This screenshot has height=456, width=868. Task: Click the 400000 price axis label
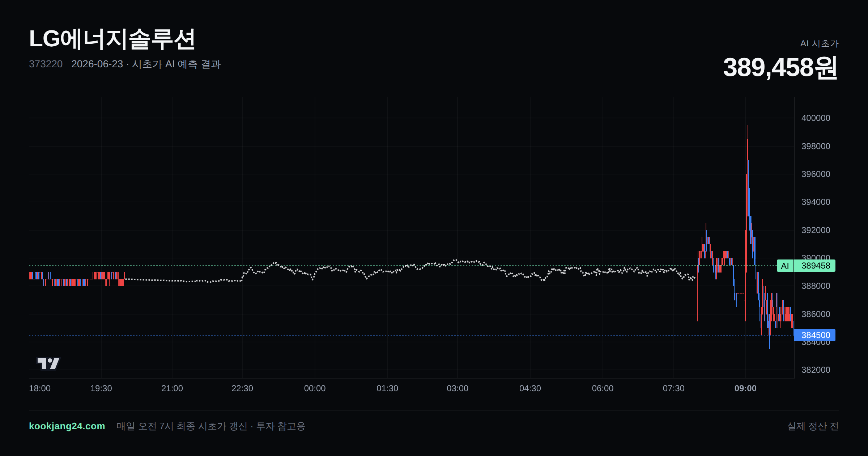[x=816, y=118]
